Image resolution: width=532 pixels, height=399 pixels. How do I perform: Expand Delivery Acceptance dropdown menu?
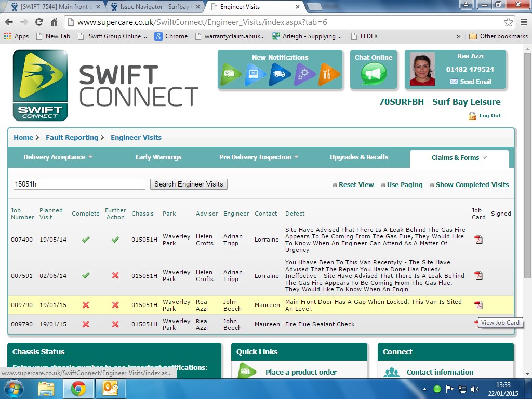(x=90, y=157)
